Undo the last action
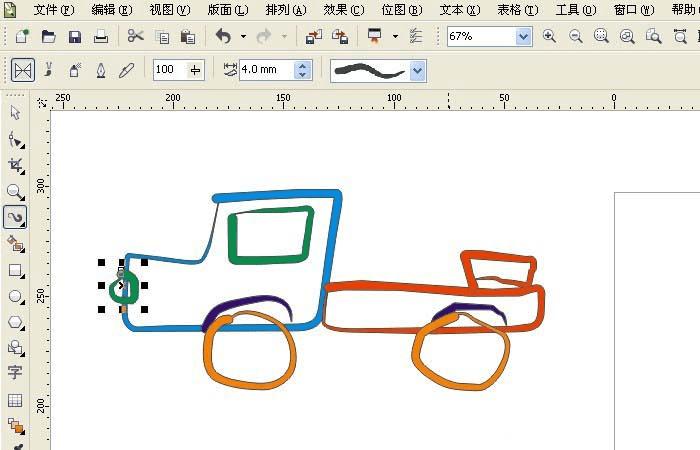This screenshot has width=700, height=450. click(x=223, y=36)
